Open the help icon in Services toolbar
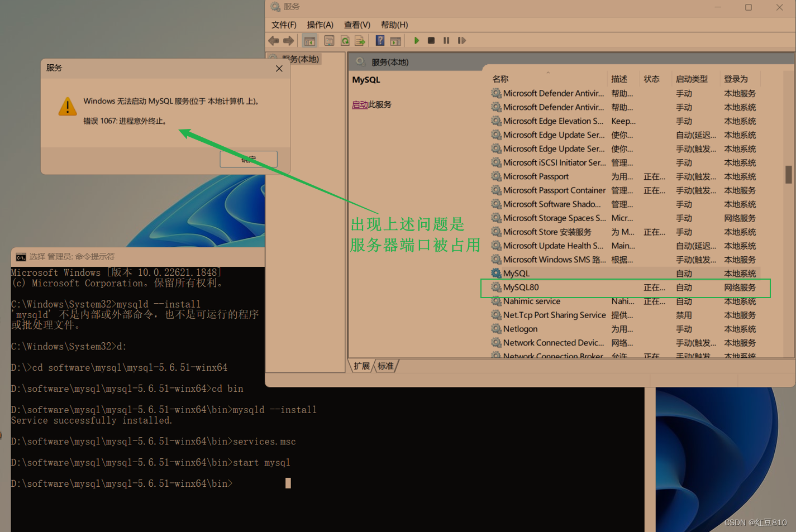 click(380, 41)
